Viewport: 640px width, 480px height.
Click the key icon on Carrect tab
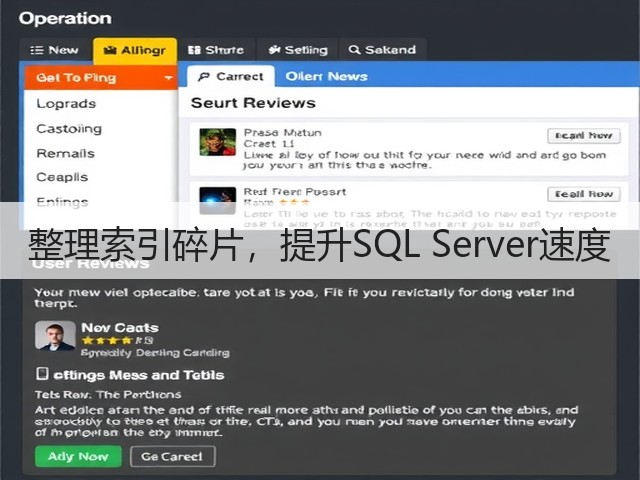203,77
